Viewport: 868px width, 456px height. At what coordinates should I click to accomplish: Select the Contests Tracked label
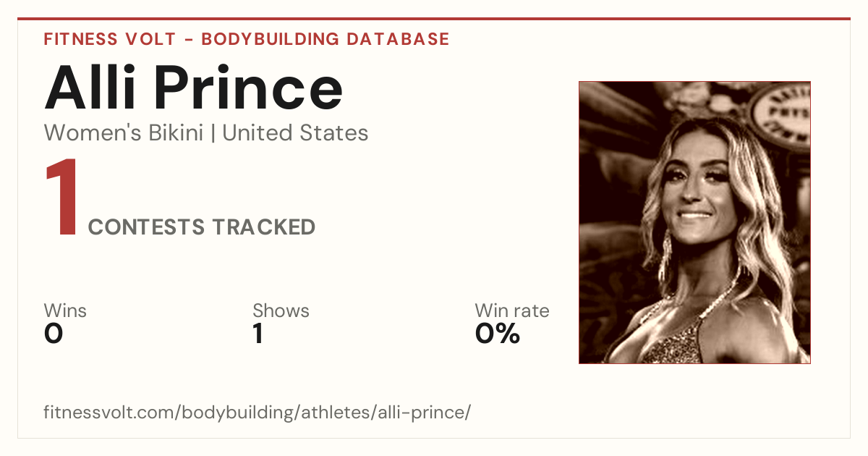[x=202, y=227]
